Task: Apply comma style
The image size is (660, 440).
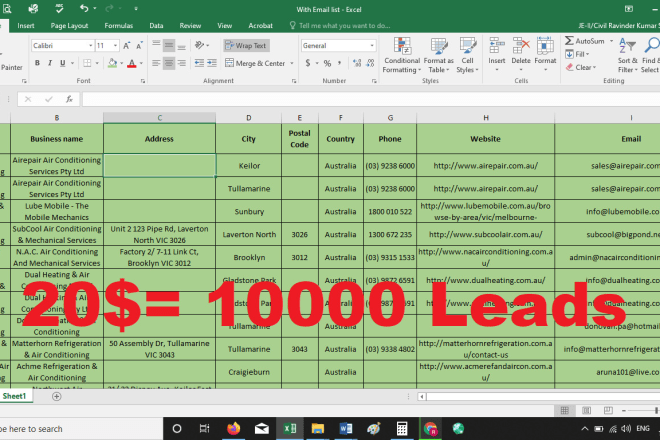Action: tap(339, 63)
